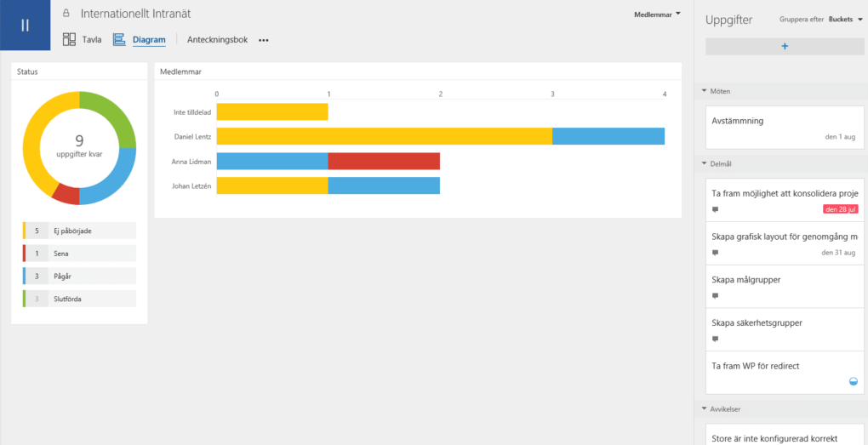The height and width of the screenshot is (445, 868).
Task: Click the den 1 aug due date
Action: point(842,137)
